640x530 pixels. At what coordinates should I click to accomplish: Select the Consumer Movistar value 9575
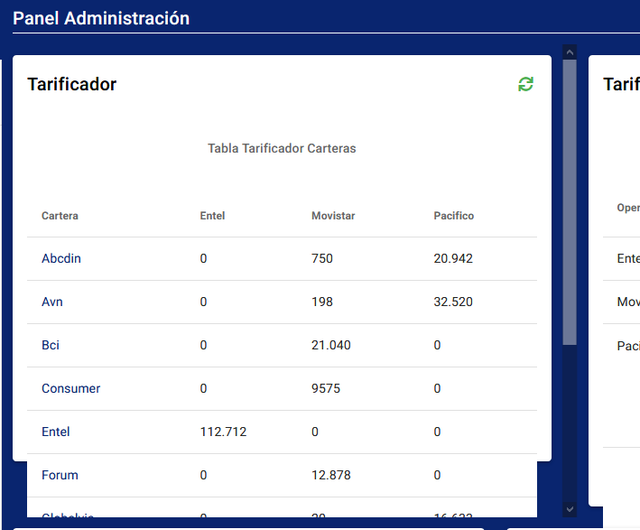click(326, 388)
